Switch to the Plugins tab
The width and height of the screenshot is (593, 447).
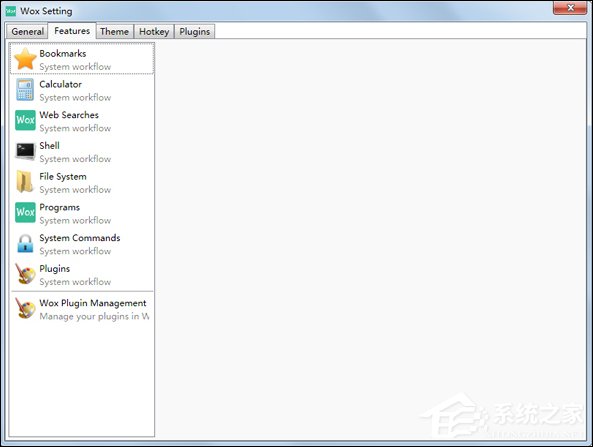pos(194,31)
